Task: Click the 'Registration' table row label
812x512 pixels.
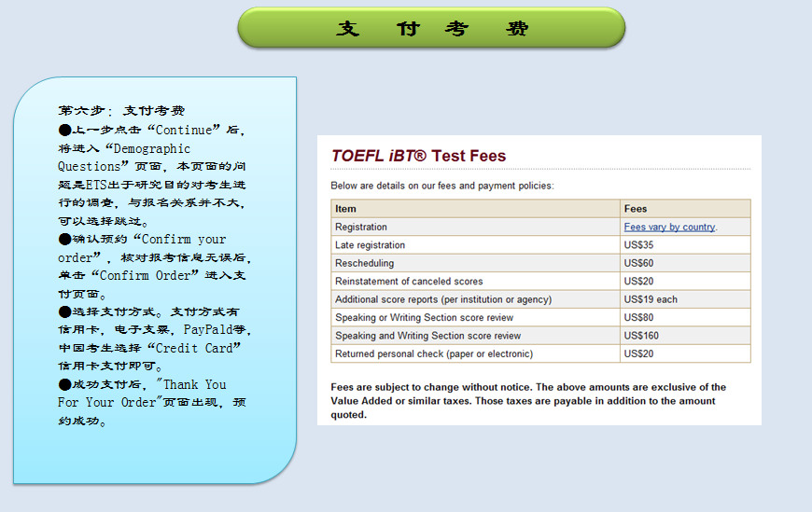Action: pyautogui.click(x=361, y=227)
